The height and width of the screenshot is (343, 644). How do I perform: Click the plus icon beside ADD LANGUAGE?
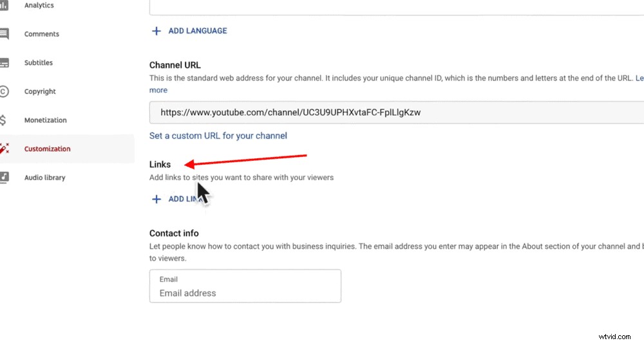click(156, 31)
